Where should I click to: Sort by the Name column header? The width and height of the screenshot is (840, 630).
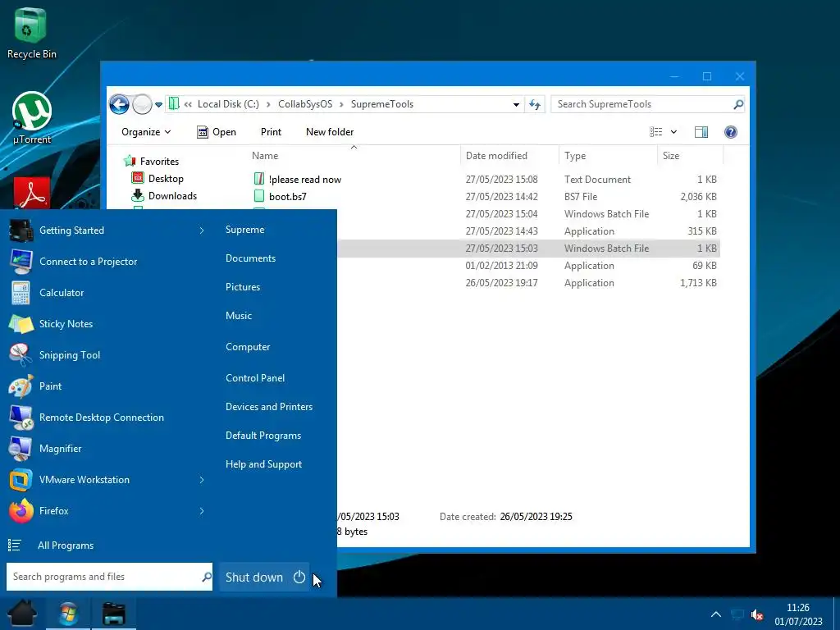point(354,156)
